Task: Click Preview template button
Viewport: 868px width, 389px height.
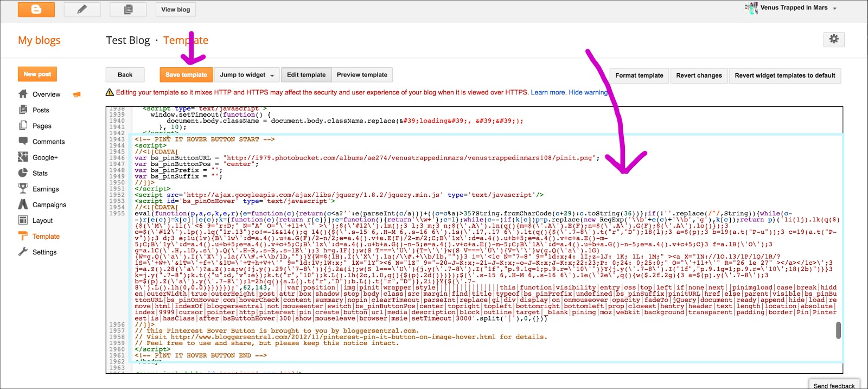Action: pos(362,75)
